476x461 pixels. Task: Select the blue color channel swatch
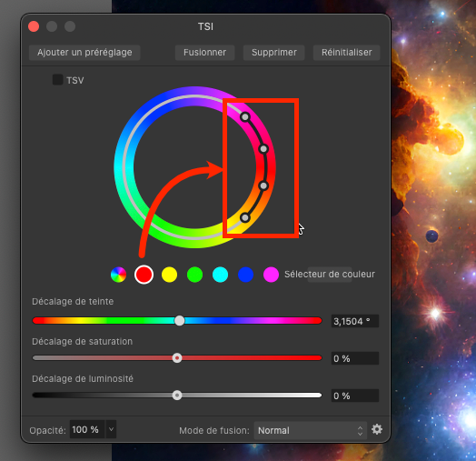pos(245,275)
